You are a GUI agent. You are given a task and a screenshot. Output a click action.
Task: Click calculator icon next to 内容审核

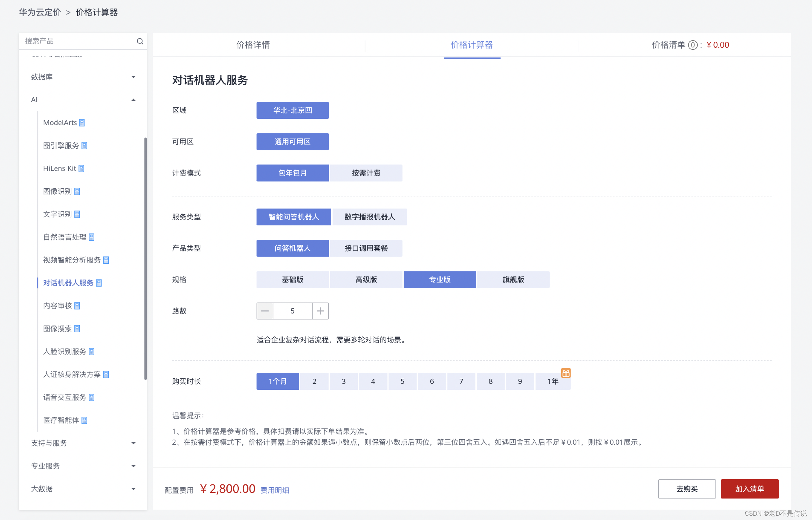pyautogui.click(x=77, y=306)
